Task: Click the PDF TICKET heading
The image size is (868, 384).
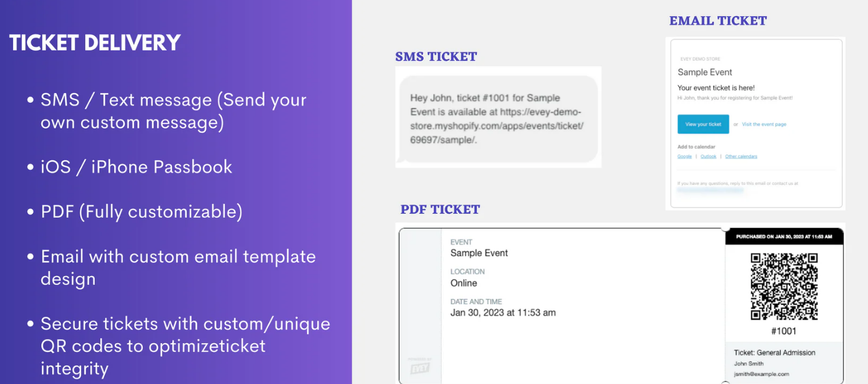Action: click(x=440, y=209)
